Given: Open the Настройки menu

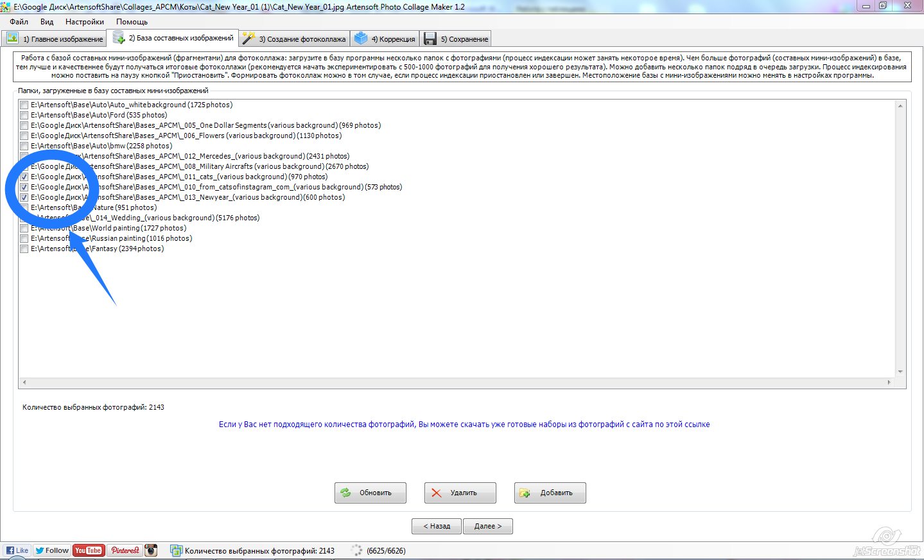Looking at the screenshot, I should [x=85, y=22].
